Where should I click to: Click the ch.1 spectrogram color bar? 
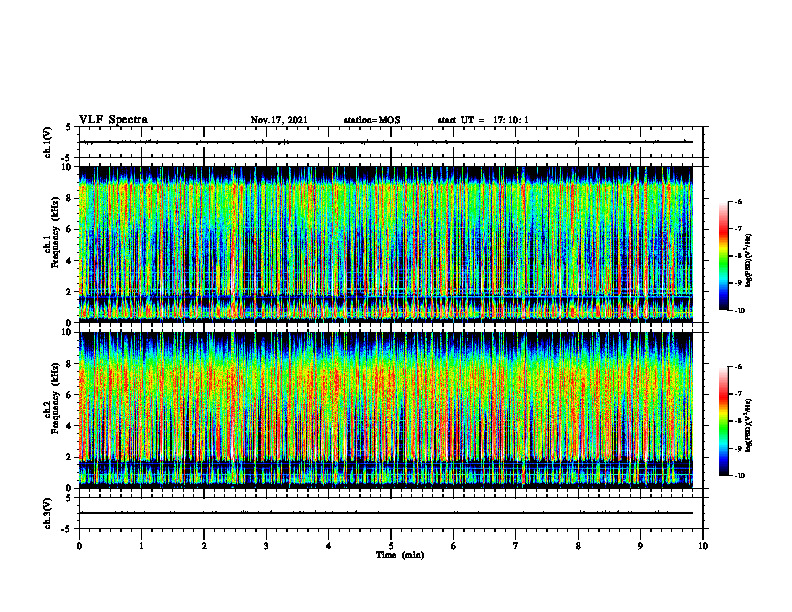724,256
